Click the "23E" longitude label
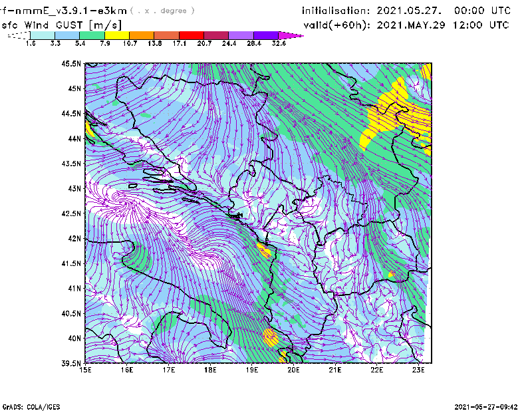Screen dimensions: 532x411 pos(418,370)
